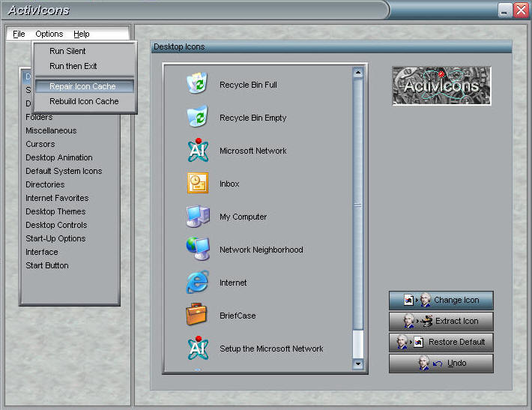Select Desktop Themes category
The height and width of the screenshot is (410, 532).
55,211
